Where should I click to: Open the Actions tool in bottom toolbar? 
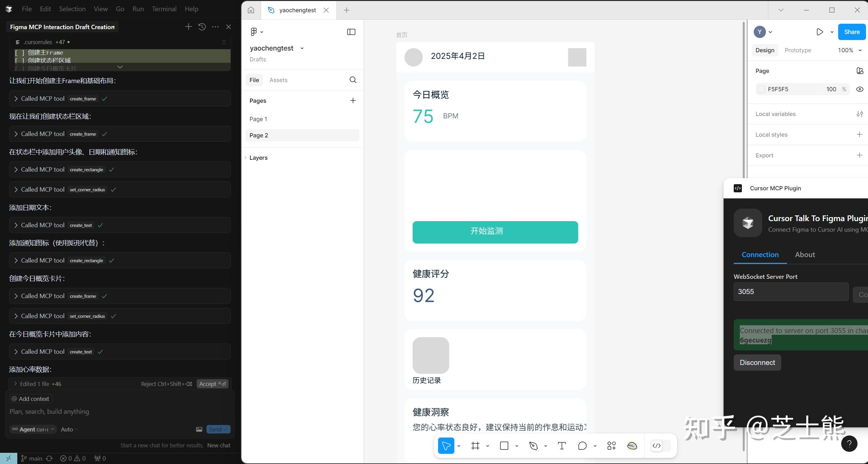click(611, 446)
